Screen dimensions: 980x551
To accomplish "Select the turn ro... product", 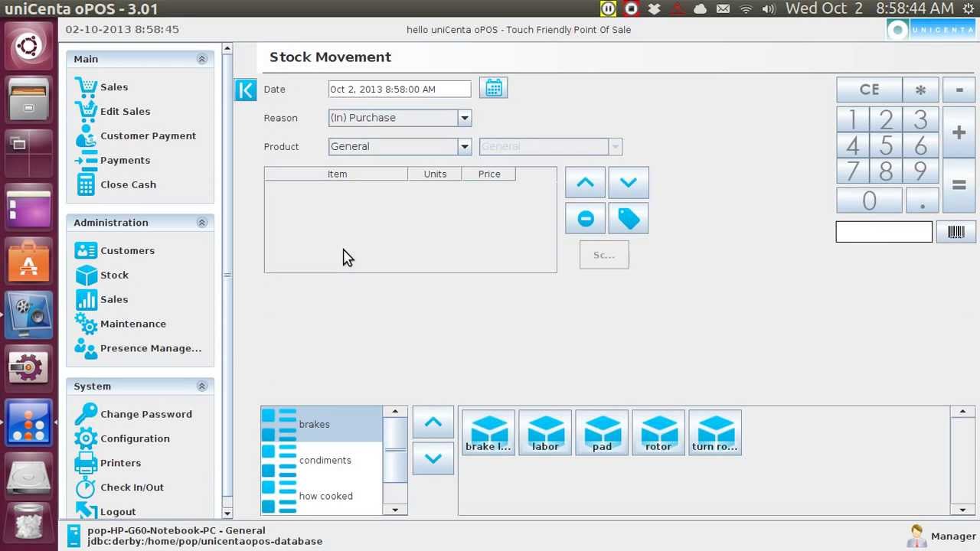I will [715, 432].
